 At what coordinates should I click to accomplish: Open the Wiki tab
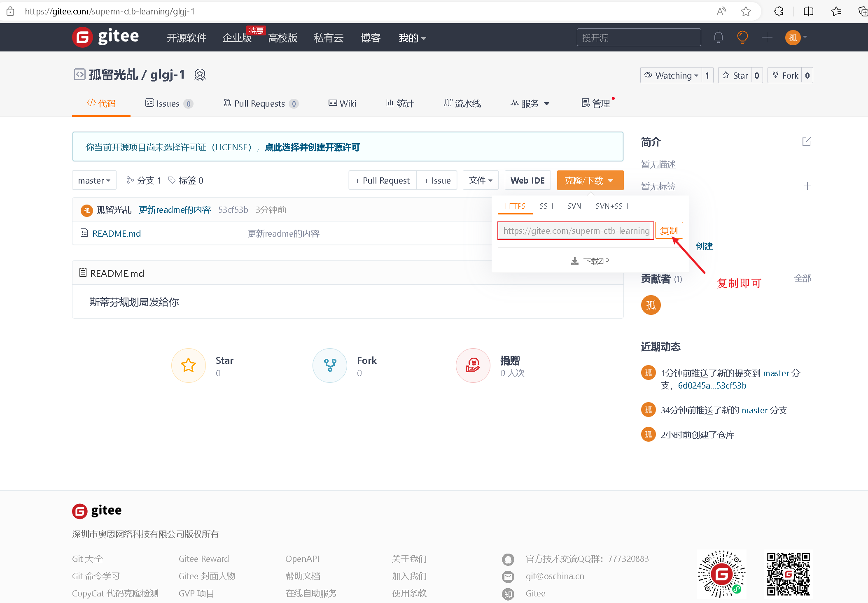pyautogui.click(x=342, y=103)
